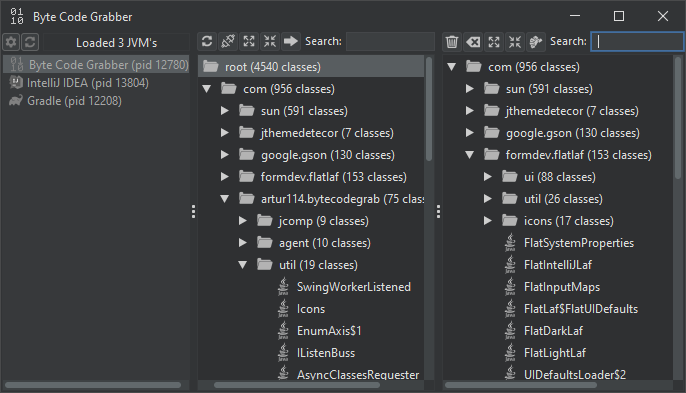The image size is (686, 393).
Task: Expand jcomp (9 classes) node
Action: (x=243, y=221)
